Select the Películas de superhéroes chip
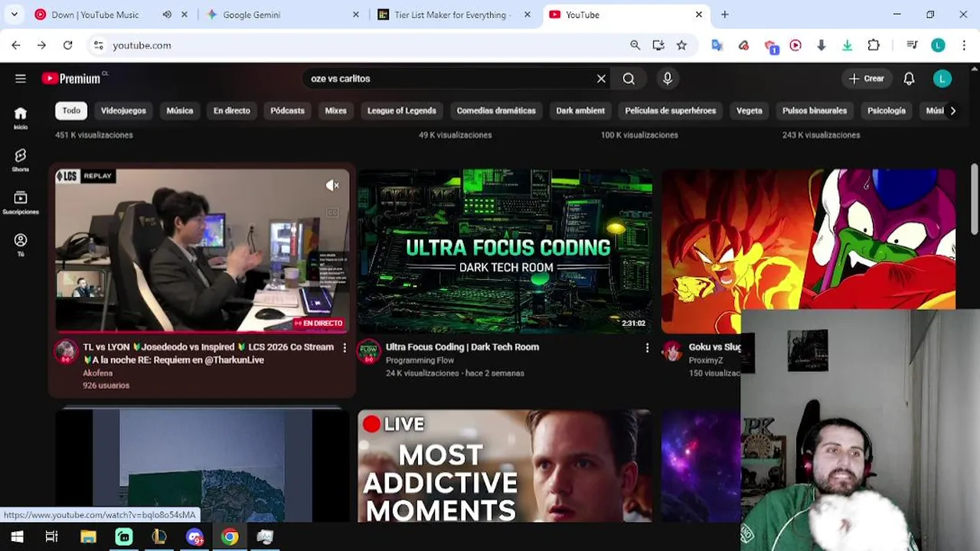This screenshot has width=980, height=551. (671, 110)
